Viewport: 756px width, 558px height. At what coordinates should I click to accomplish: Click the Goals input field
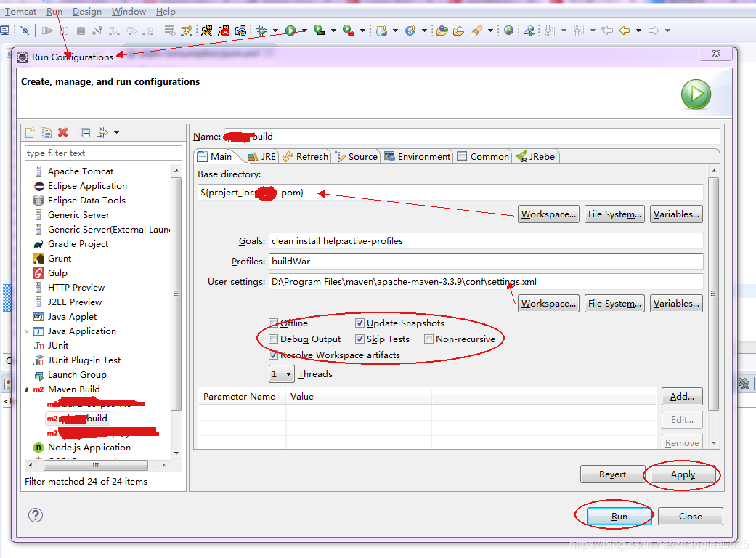tap(486, 241)
